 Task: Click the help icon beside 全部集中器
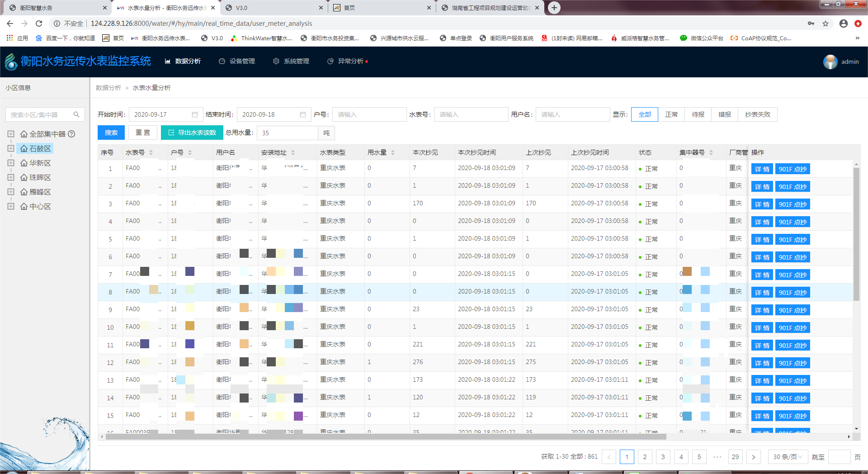click(71, 134)
